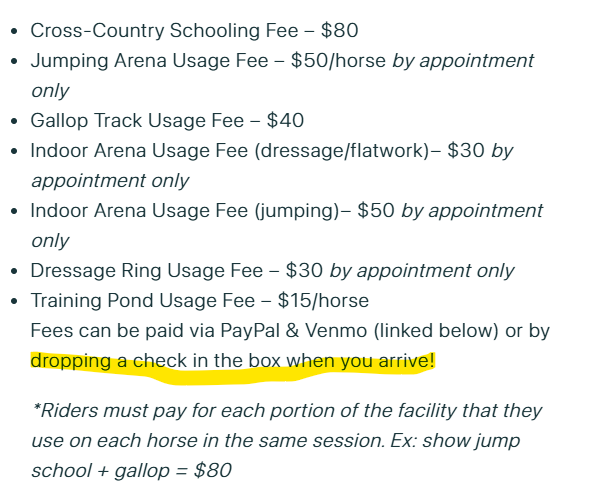Click the $40 gallop track price
Viewport: 610px width, 497px height.
click(285, 121)
